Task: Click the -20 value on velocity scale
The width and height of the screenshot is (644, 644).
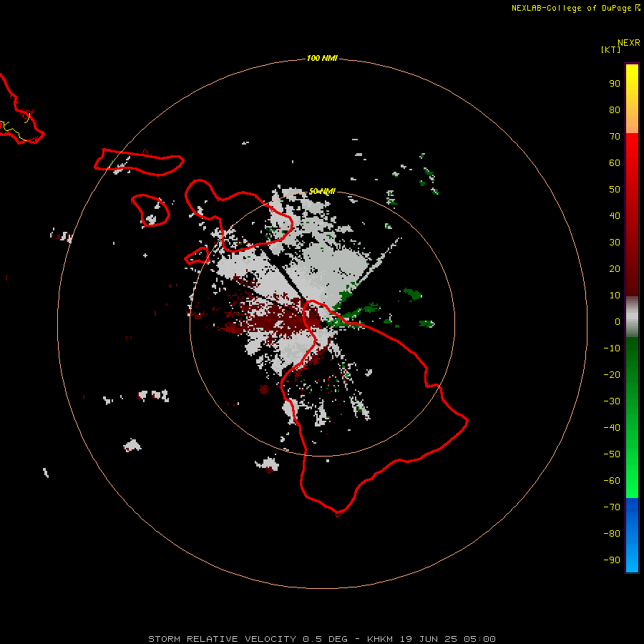Action: tap(612, 374)
